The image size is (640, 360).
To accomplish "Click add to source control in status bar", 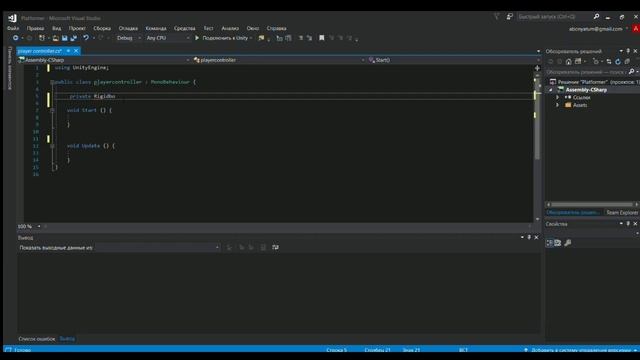I will 580,350.
